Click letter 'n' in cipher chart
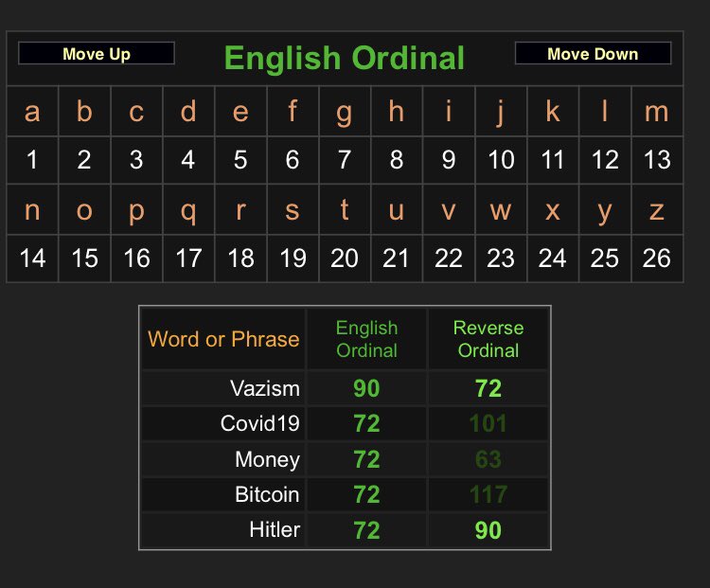 pos(32,210)
